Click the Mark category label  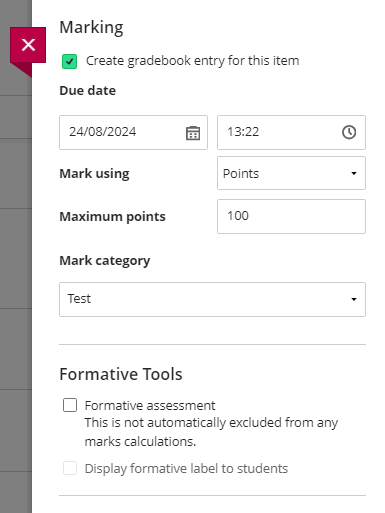105,261
